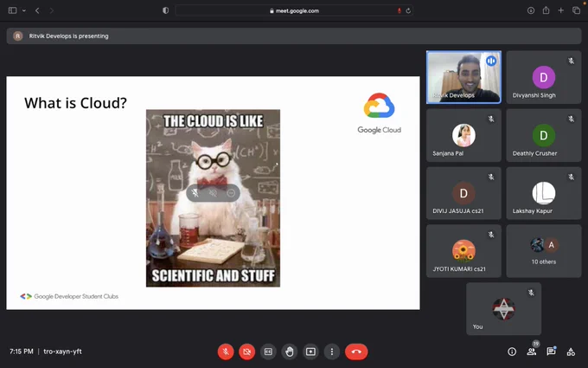Select Ritvik Develops video tile
The image size is (588, 368).
(x=463, y=77)
